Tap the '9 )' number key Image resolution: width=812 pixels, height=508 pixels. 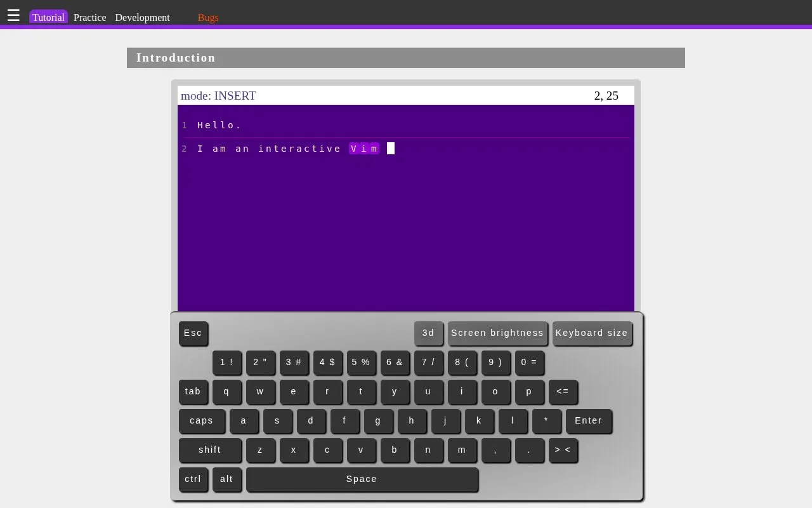[495, 363]
